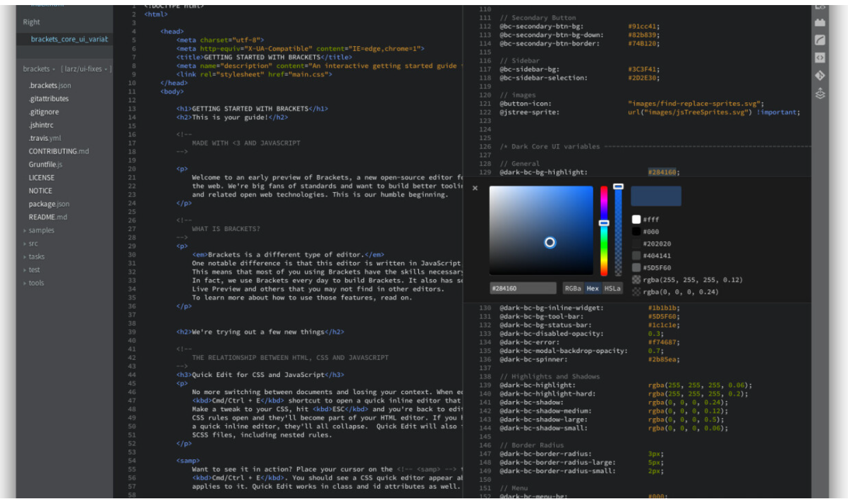Viewport: 848px width, 504px height.
Task: Switch color format to RGBa
Action: [573, 288]
